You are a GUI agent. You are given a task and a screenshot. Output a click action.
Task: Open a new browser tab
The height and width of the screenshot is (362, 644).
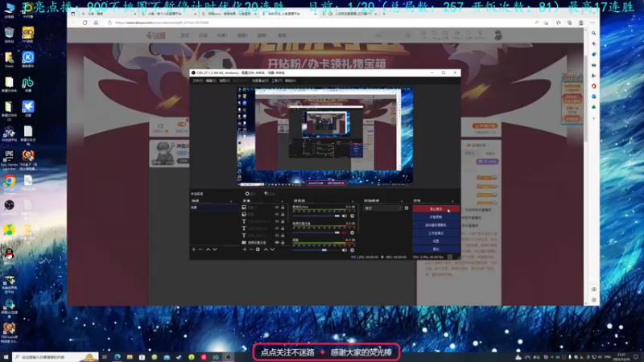[384, 14]
